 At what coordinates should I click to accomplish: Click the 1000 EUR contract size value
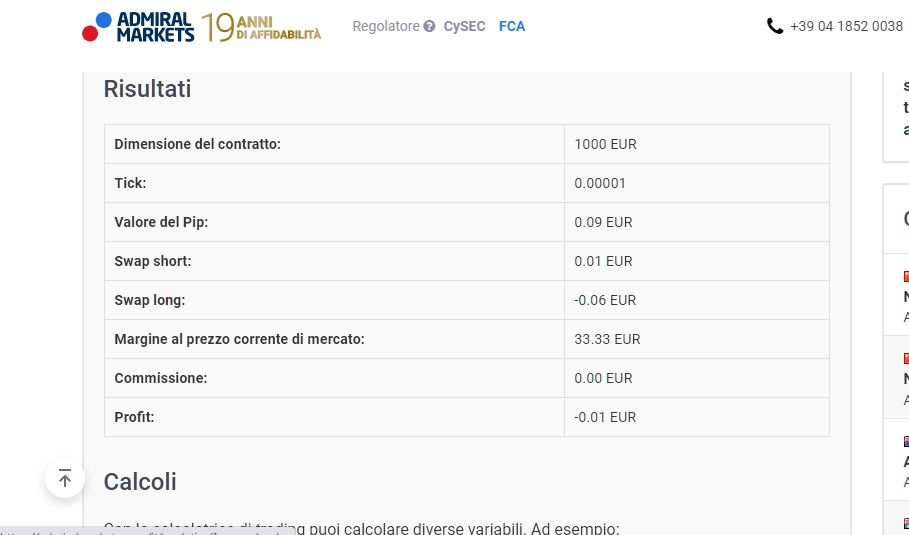click(x=605, y=144)
